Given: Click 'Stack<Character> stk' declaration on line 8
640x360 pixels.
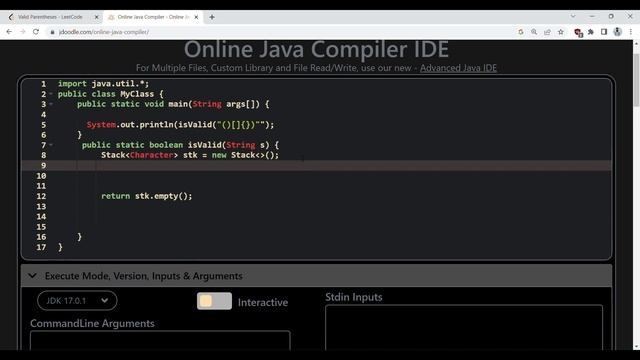Looking at the screenshot, I should (190, 155).
